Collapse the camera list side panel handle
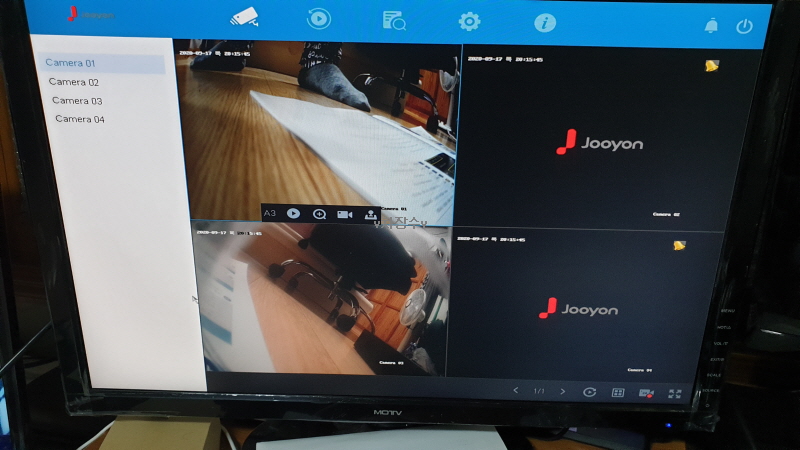This screenshot has width=800, height=450. click(194, 299)
